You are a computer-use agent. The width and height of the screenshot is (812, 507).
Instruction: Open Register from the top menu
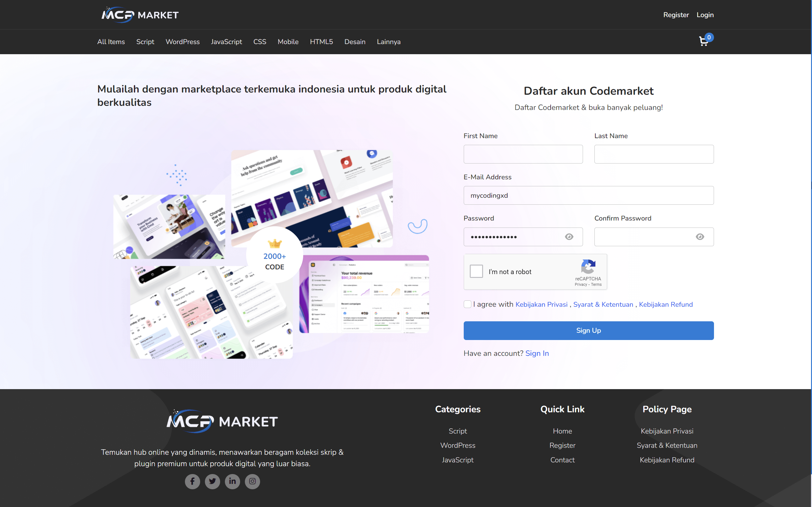click(676, 15)
